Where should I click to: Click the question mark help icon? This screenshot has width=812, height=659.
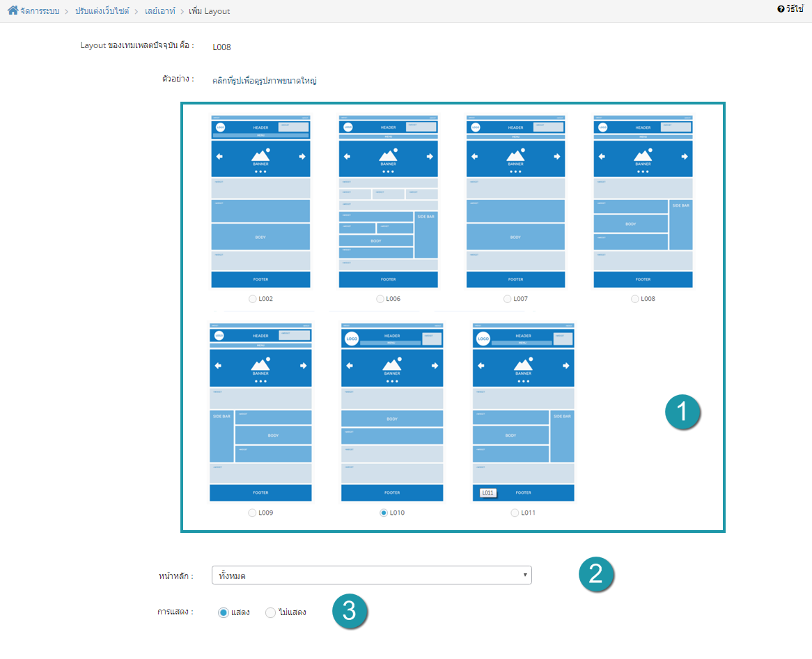[x=781, y=9]
